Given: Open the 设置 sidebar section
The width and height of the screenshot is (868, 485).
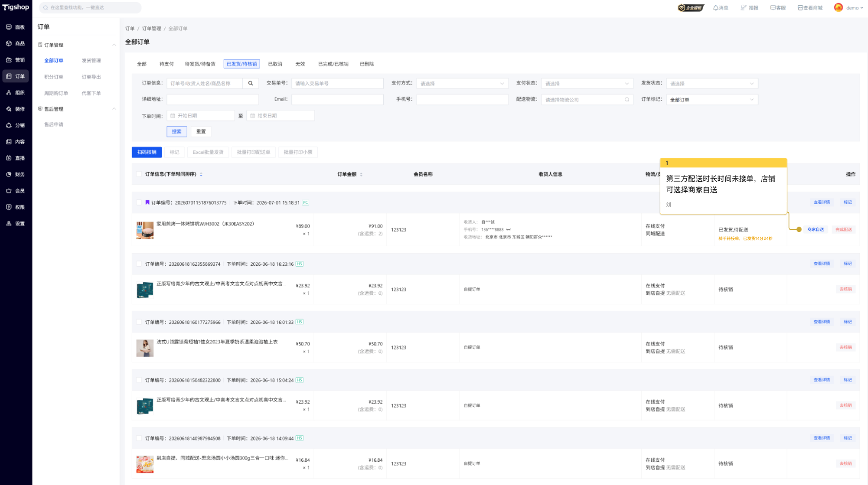Looking at the screenshot, I should click(15, 223).
